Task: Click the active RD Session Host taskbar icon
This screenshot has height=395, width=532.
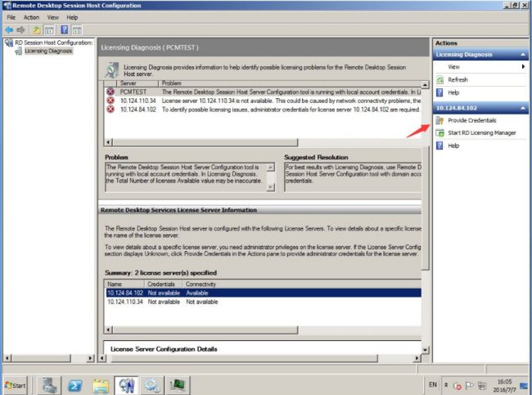Action: click(126, 385)
